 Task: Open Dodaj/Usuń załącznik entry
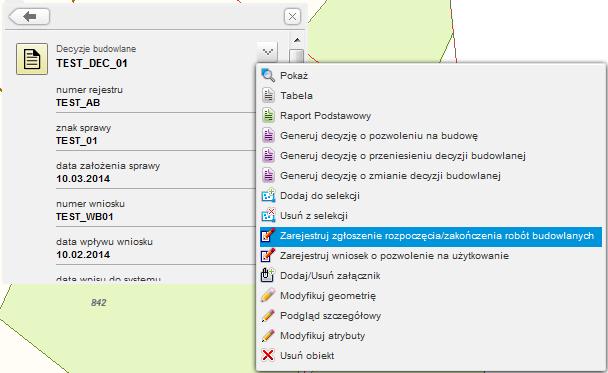pyautogui.click(x=330, y=276)
